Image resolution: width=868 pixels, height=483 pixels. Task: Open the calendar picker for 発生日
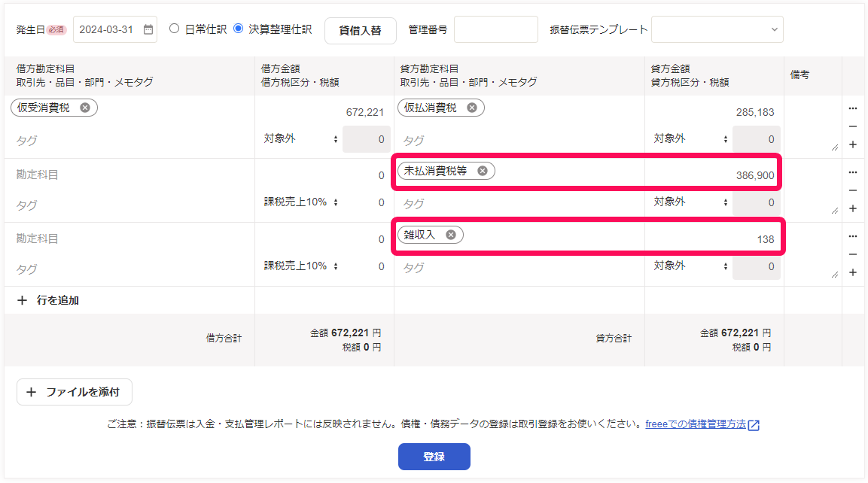148,30
